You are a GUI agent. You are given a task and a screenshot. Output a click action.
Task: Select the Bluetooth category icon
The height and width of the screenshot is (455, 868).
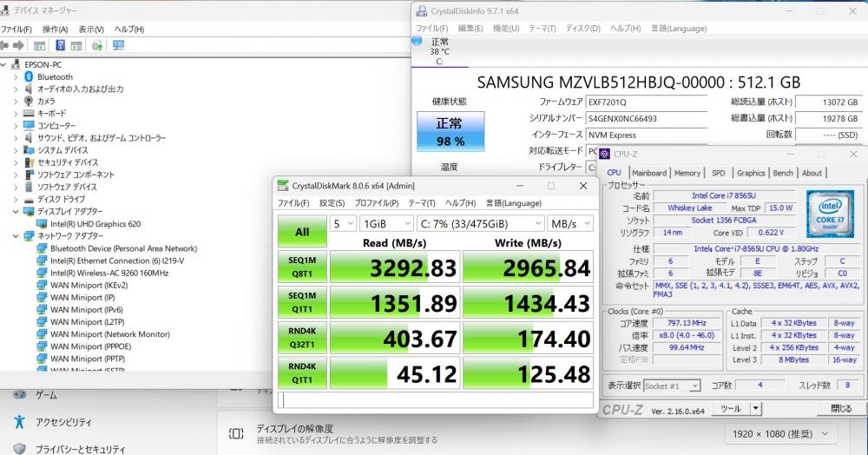(29, 76)
